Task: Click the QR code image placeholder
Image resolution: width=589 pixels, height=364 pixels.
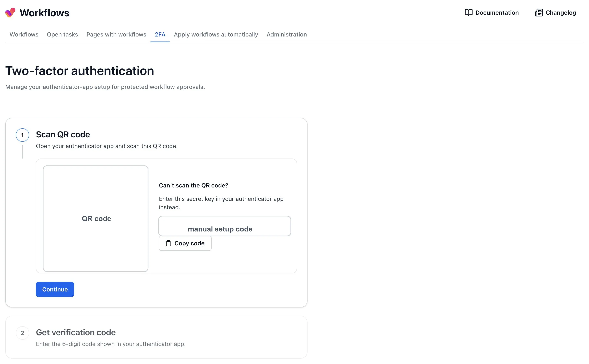Action: [x=96, y=218]
